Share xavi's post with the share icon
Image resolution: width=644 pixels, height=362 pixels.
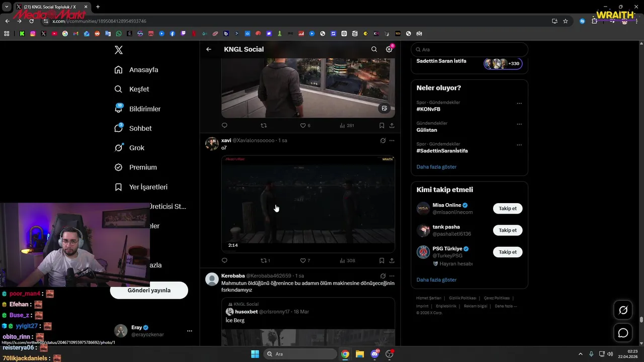(392, 260)
